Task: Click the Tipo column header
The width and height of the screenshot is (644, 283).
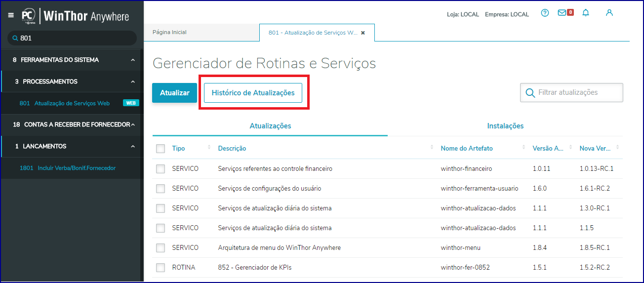Action: (178, 148)
